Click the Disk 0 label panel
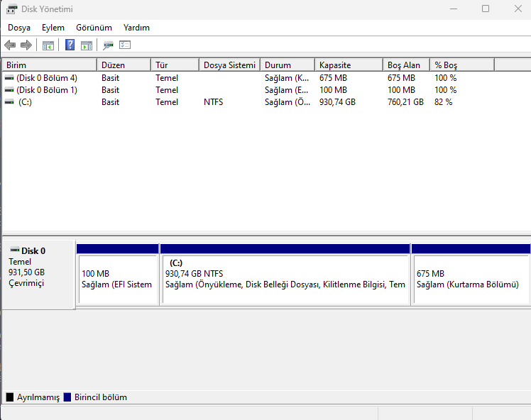Viewport: 531px width, 420px height. (x=38, y=275)
